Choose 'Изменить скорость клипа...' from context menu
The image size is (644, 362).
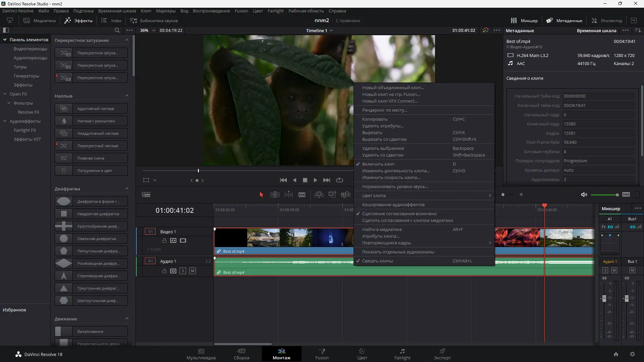pos(391,177)
